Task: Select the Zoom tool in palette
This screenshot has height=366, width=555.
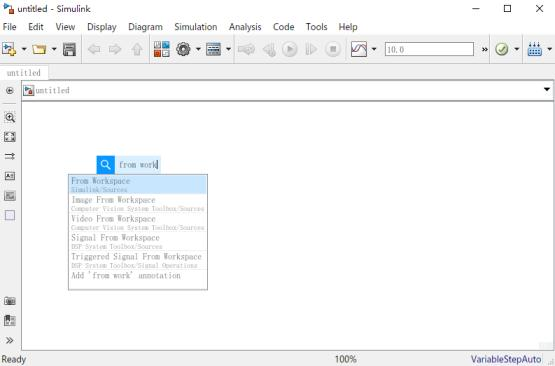Action: click(x=10, y=118)
